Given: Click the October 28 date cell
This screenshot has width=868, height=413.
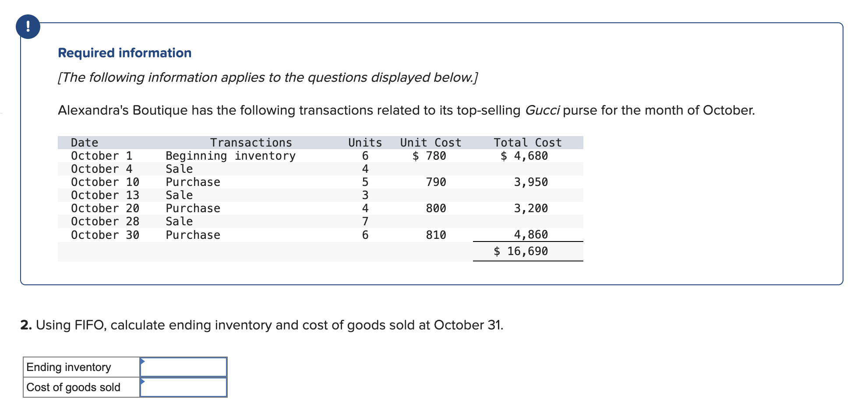Looking at the screenshot, I should point(105,221).
